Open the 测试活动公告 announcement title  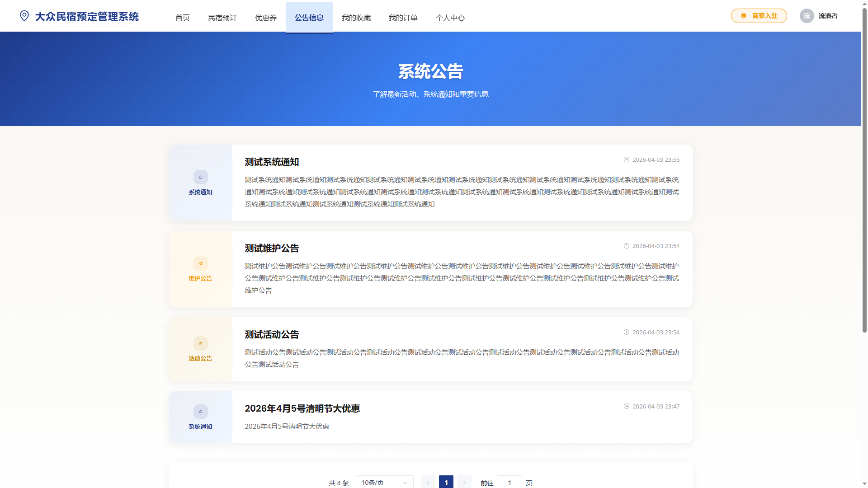272,334
